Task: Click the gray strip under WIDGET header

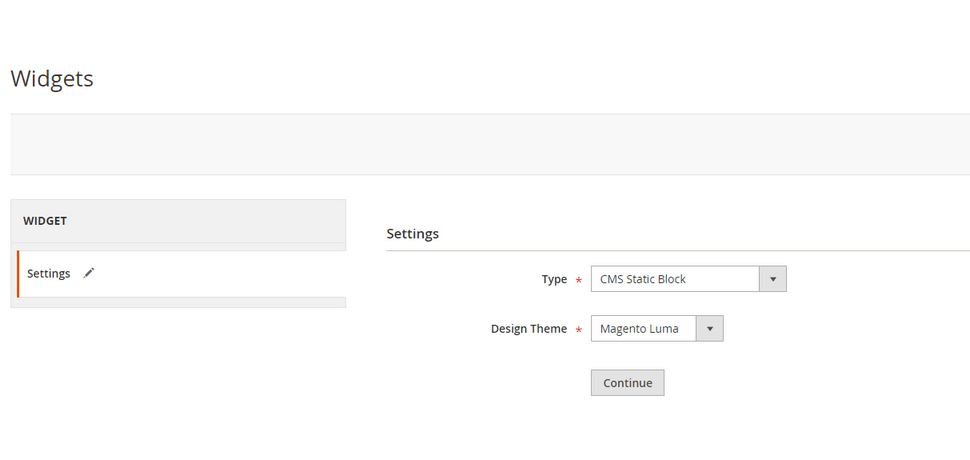Action: click(178, 247)
